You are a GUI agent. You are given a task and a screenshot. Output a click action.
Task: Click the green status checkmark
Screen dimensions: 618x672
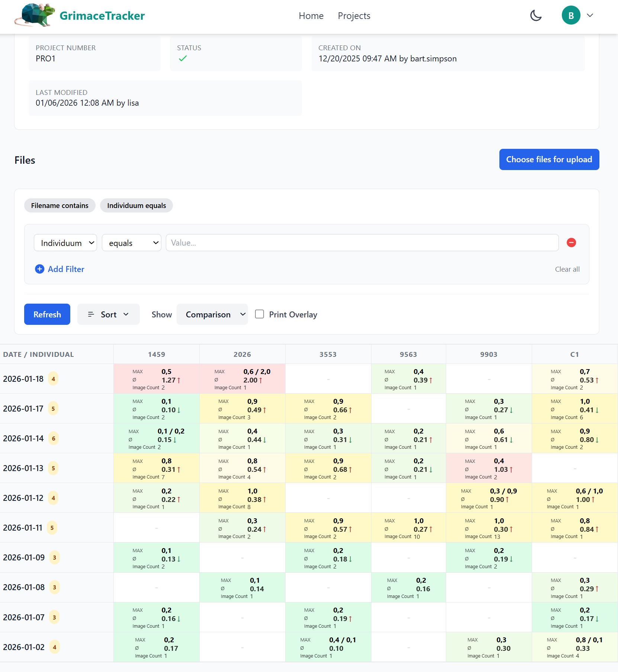coord(183,58)
